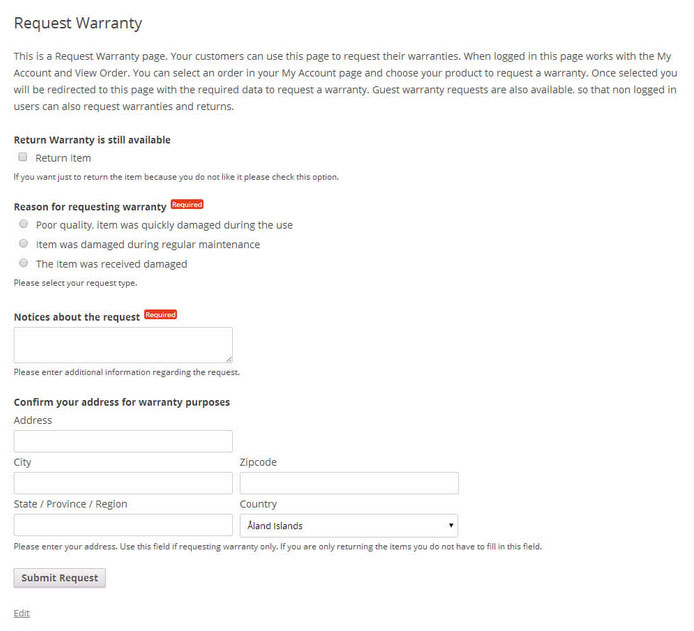
Task: Select "The Item was received damaged" radio
Action: coord(23,263)
